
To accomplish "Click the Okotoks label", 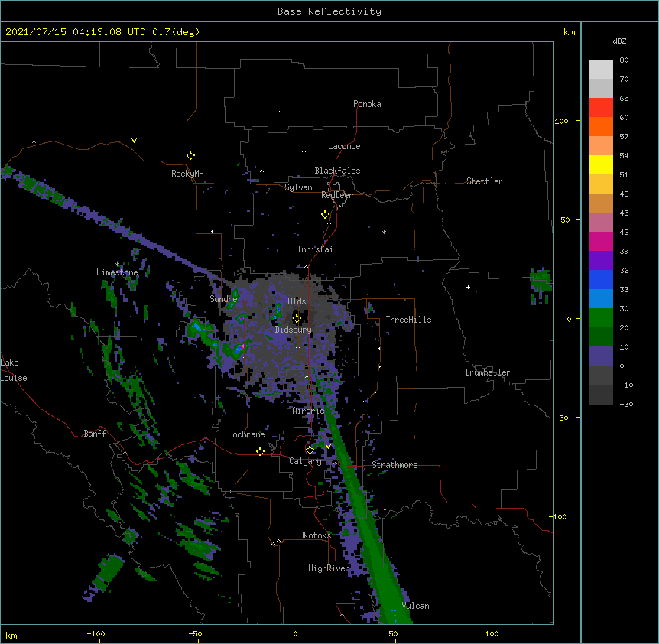I will click(x=315, y=535).
